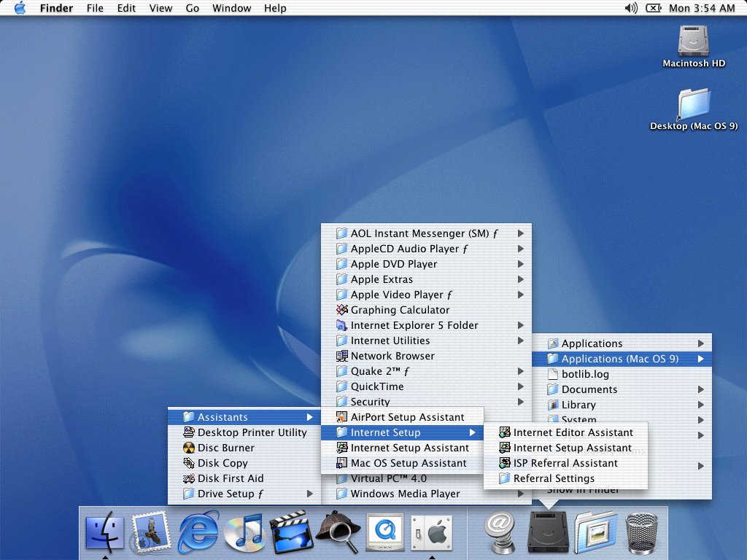Choose the Applications folder above Applications (Mac OS 9)
The height and width of the screenshot is (560, 747).
pyautogui.click(x=622, y=343)
